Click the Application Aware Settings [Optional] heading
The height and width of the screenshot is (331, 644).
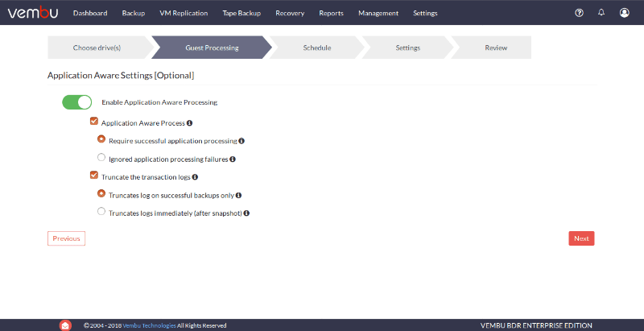121,76
